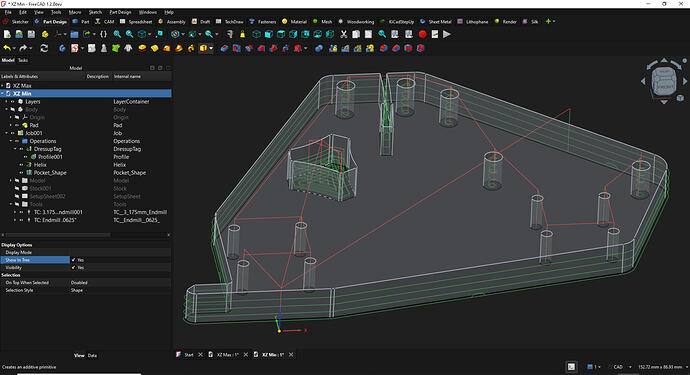Toggle visibility eye of Layers item
The height and width of the screenshot is (375, 690).
[x=13, y=102]
